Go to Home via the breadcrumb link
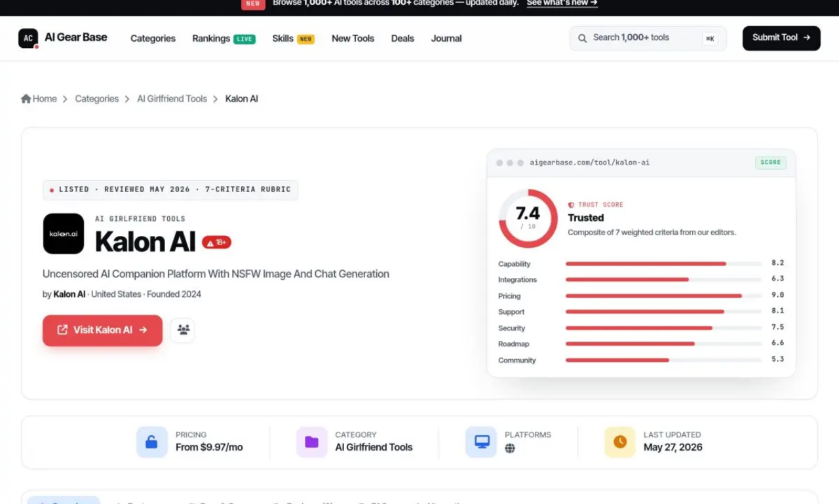 tap(45, 99)
